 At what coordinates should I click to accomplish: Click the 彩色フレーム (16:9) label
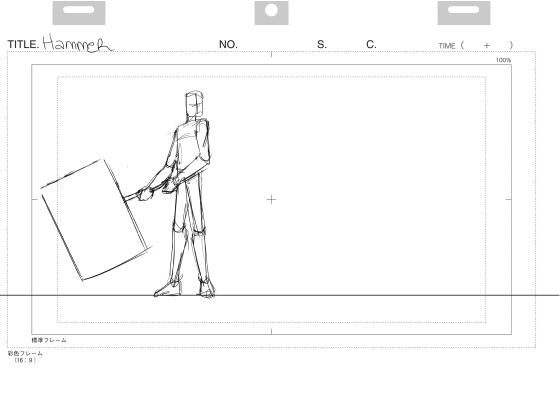click(25, 357)
